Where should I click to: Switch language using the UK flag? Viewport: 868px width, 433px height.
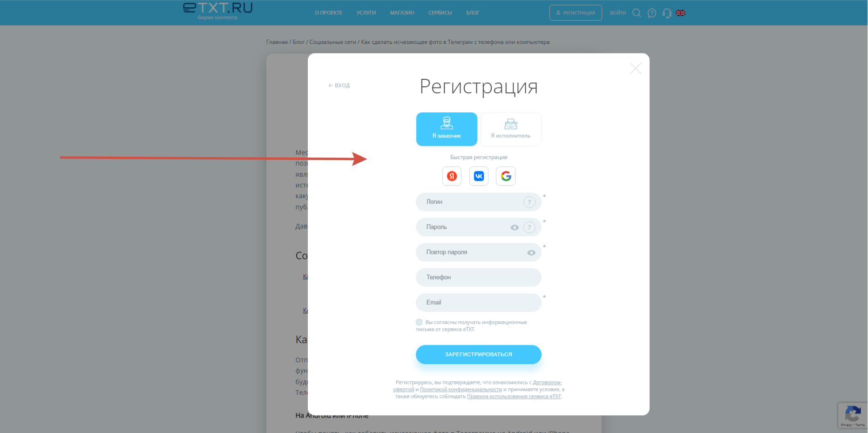click(680, 13)
